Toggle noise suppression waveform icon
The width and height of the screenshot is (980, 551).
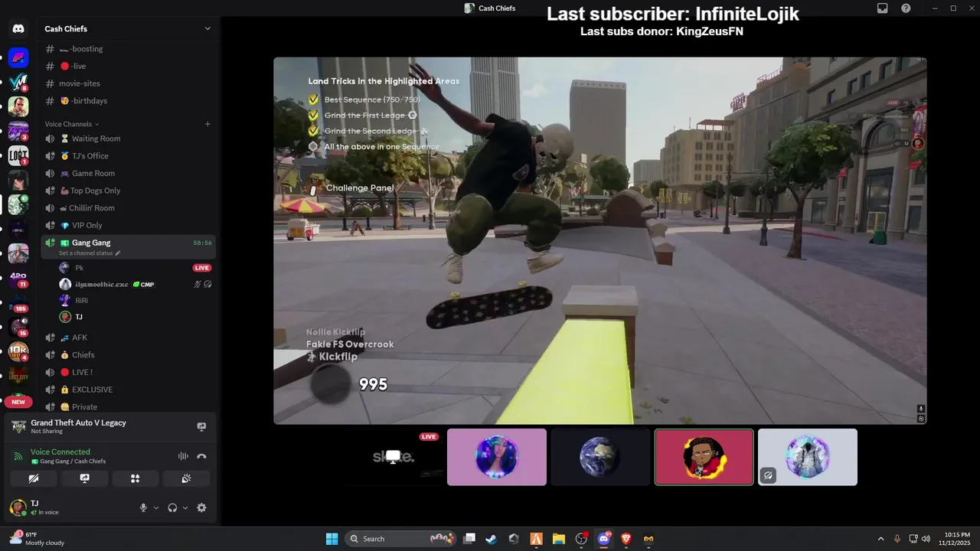[x=183, y=456]
